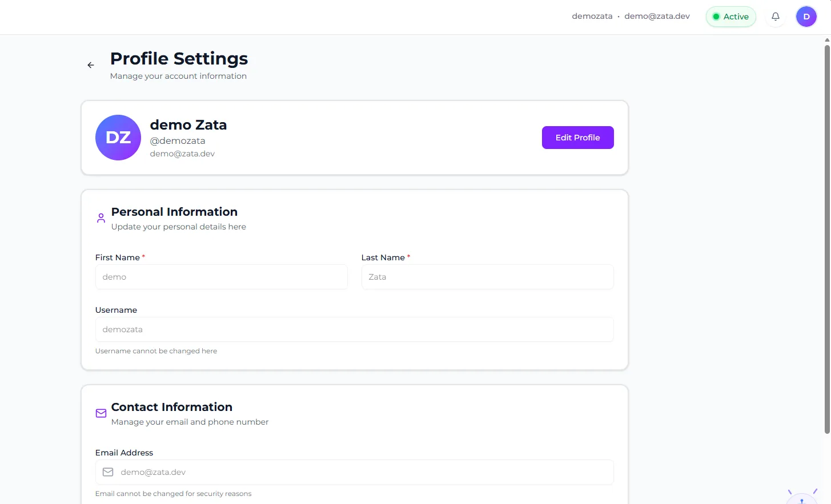Click 'Manage your account information' subtitle

(178, 76)
